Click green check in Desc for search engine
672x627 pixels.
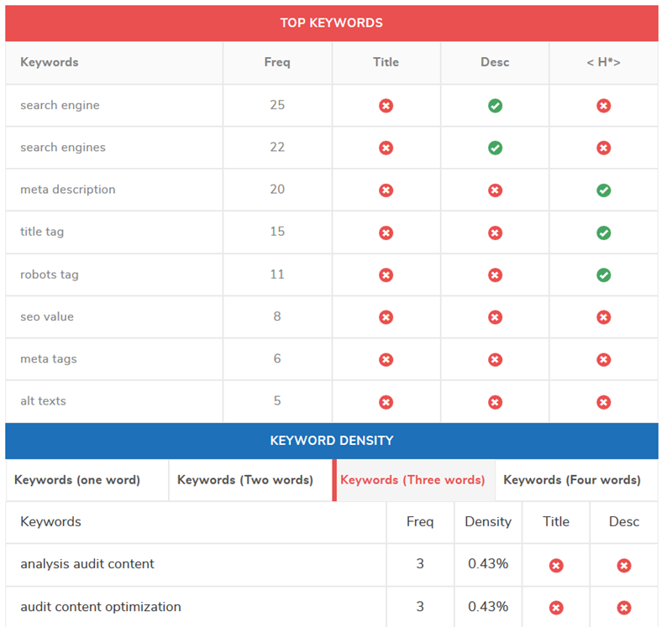tap(495, 106)
